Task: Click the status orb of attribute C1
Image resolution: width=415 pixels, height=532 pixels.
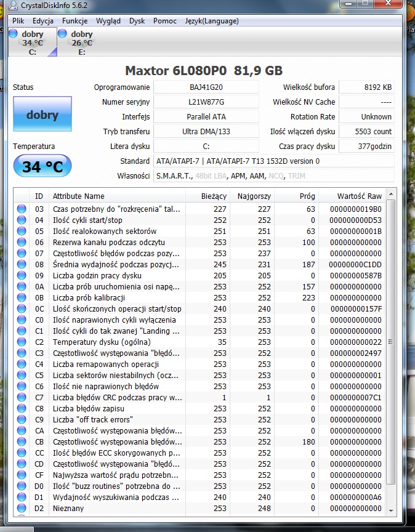Action: click(x=22, y=331)
